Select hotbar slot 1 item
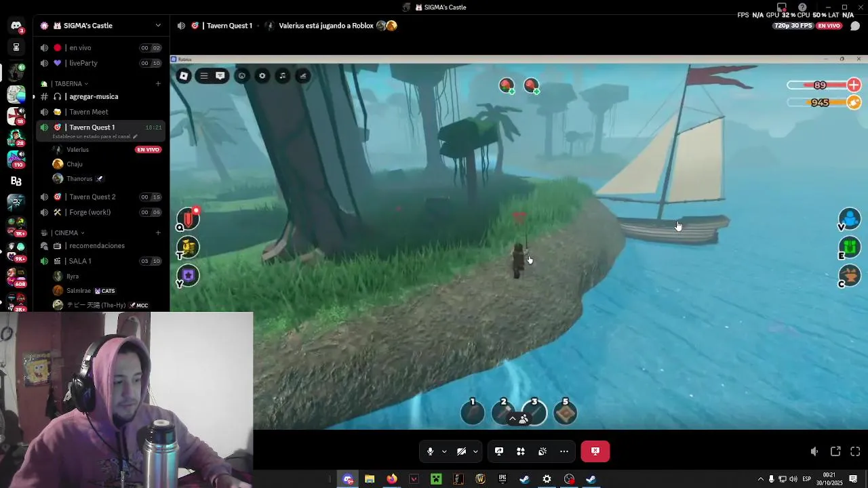The width and height of the screenshot is (868, 488). [473, 412]
